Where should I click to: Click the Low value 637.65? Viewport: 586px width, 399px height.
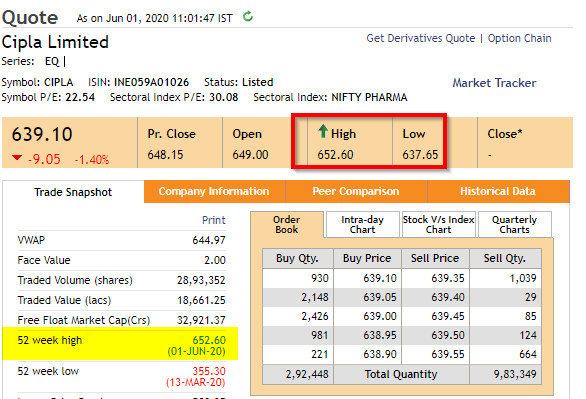(420, 155)
